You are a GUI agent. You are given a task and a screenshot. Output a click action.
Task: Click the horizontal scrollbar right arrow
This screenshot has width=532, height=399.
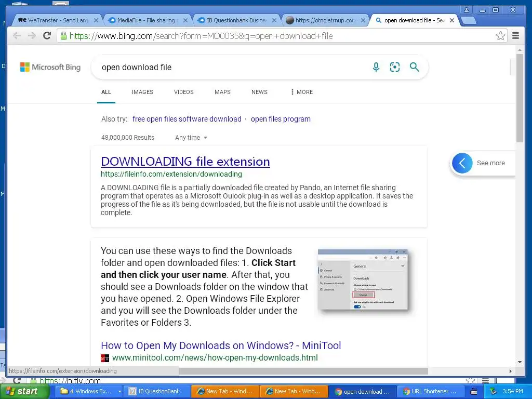pos(510,371)
